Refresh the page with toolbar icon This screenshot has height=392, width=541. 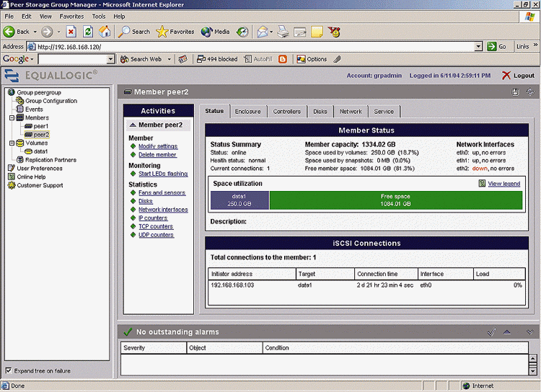(88, 32)
